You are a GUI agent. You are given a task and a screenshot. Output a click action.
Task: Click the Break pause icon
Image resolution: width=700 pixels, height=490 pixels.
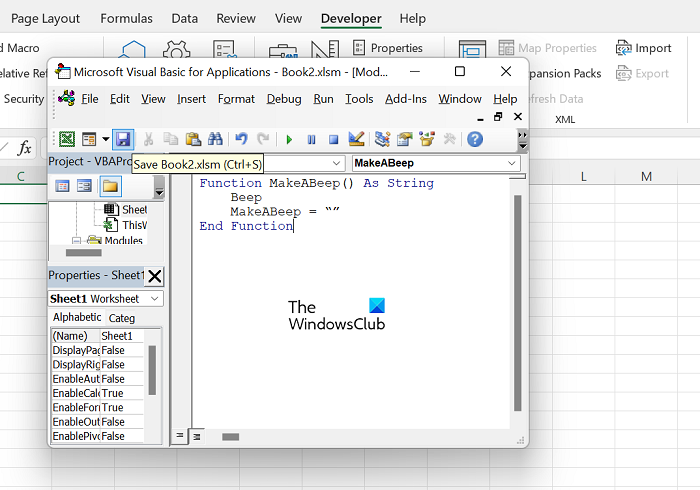tap(311, 140)
